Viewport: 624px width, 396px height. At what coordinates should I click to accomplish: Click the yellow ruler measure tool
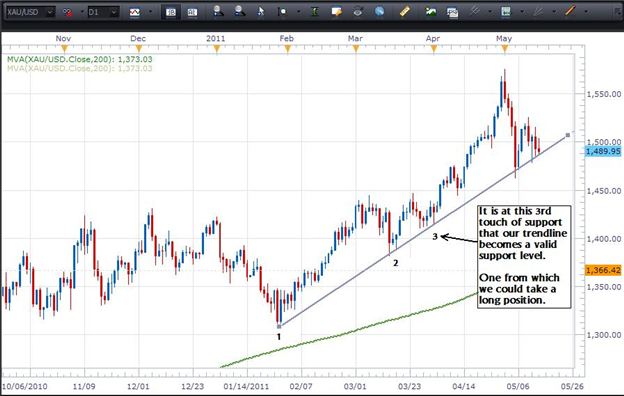coord(405,12)
